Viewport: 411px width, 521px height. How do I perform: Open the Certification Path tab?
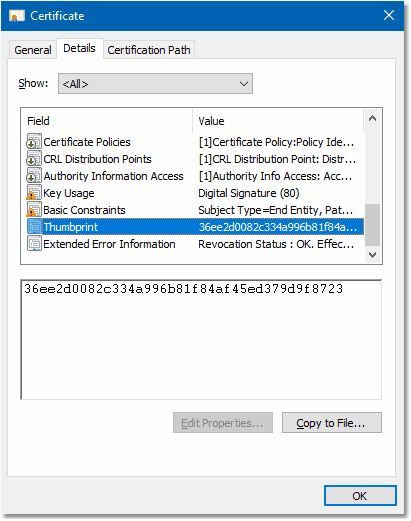(149, 50)
